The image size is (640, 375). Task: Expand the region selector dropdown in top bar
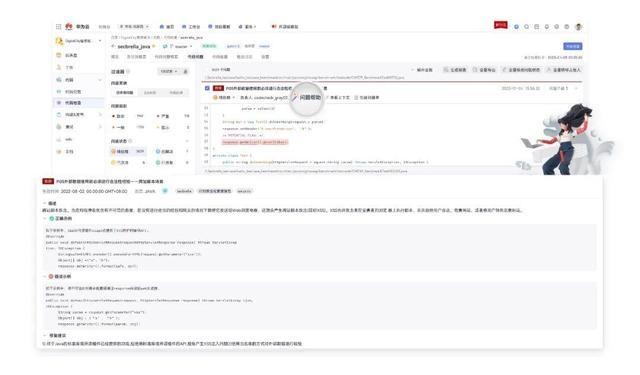tap(134, 27)
